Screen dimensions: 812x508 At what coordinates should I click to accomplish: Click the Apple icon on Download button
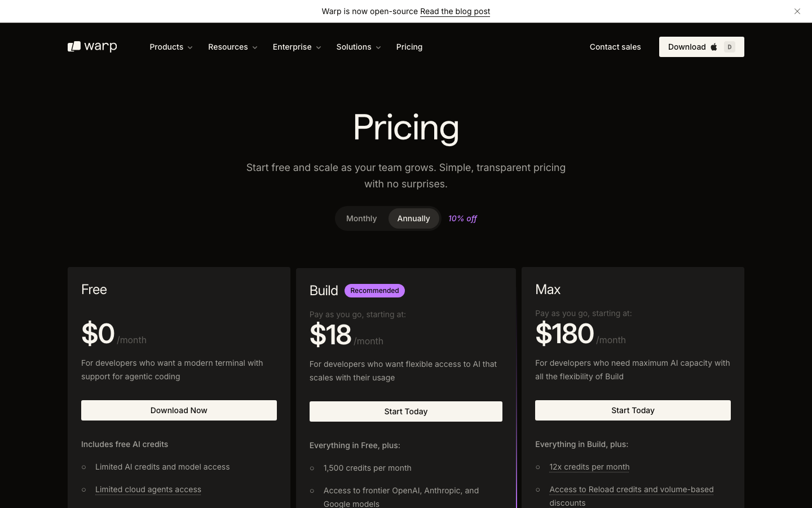coord(714,47)
